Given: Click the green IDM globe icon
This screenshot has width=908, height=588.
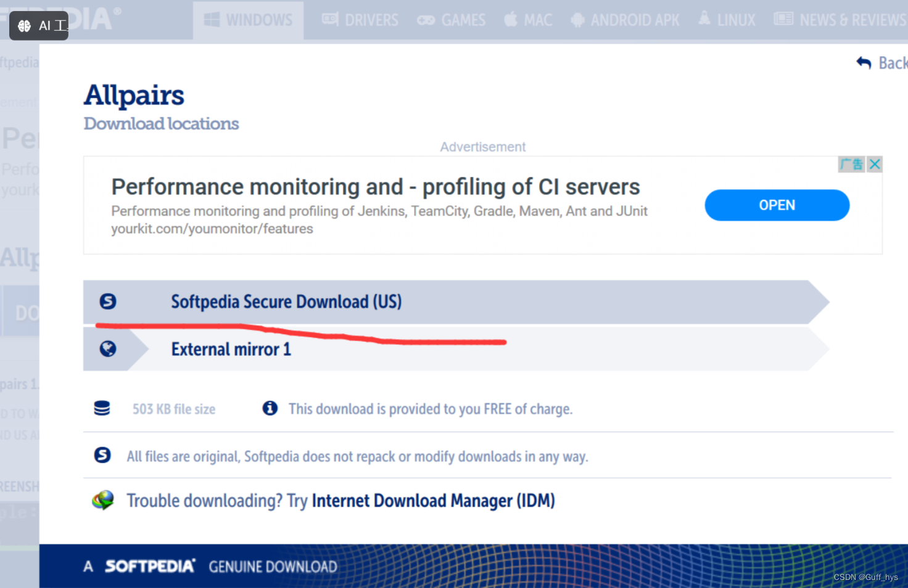Looking at the screenshot, I should [104, 500].
